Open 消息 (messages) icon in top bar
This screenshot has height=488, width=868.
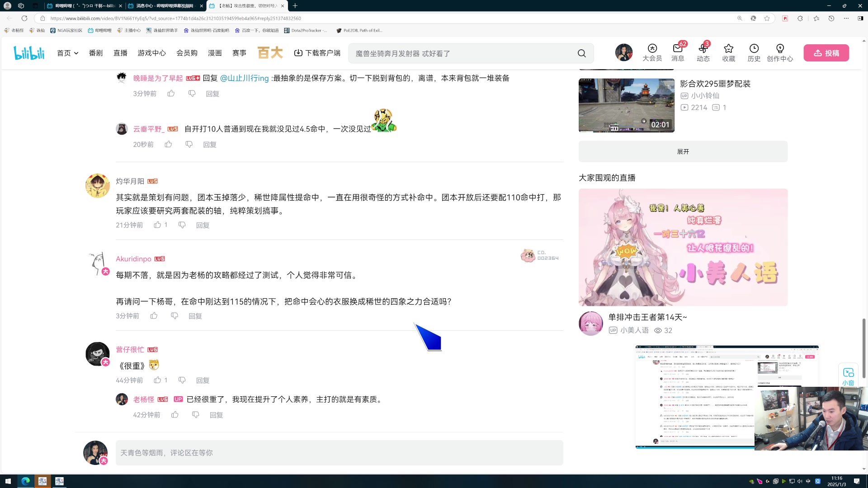(678, 50)
